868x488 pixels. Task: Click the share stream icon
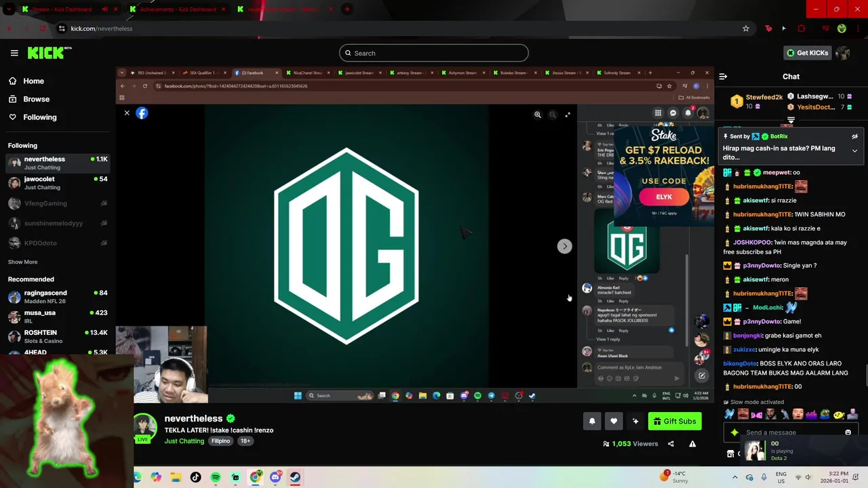pyautogui.click(x=671, y=444)
